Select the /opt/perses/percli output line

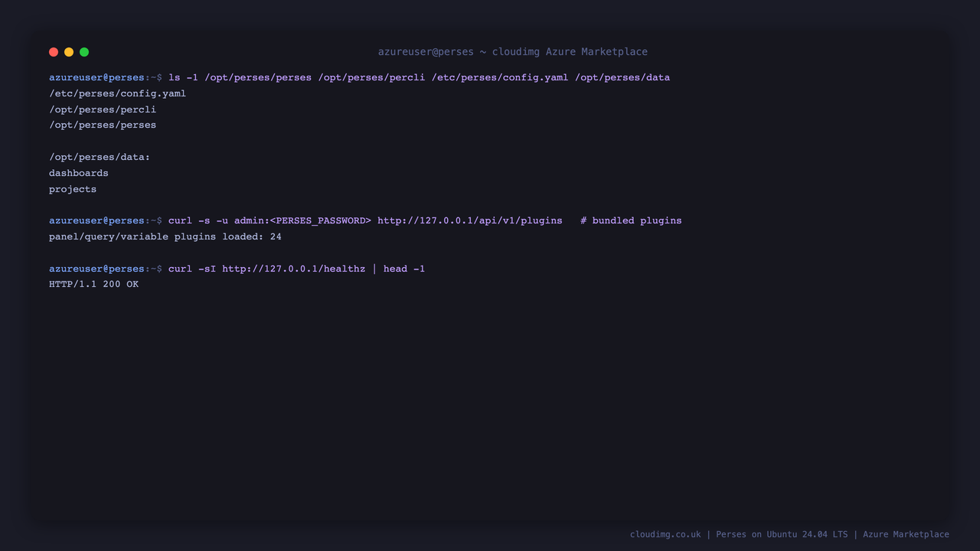tap(103, 109)
